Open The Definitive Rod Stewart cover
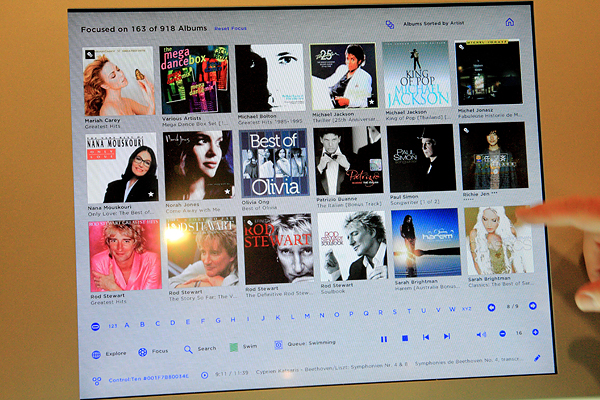This screenshot has height=400, width=600. coord(278,250)
